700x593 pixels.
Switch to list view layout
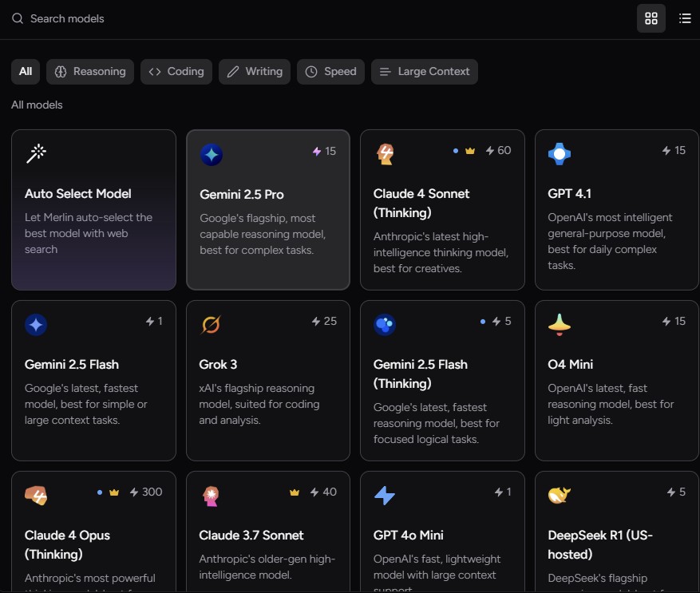(x=685, y=18)
